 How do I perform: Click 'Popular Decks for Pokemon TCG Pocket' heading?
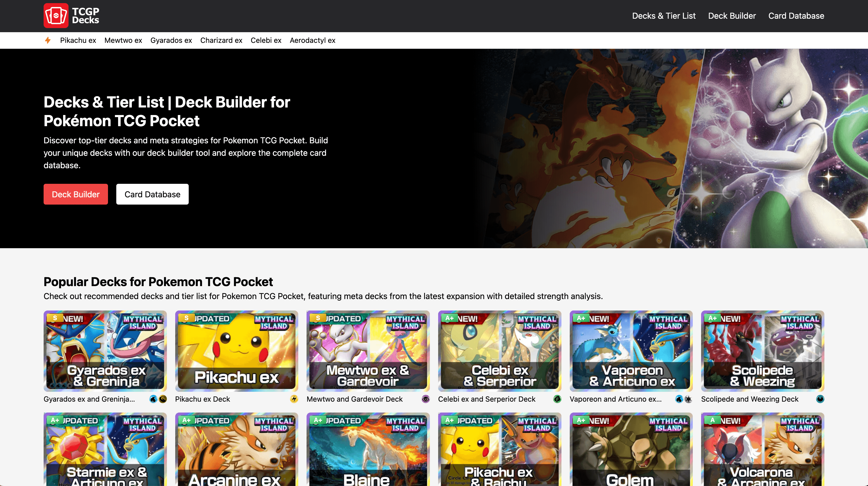158,282
